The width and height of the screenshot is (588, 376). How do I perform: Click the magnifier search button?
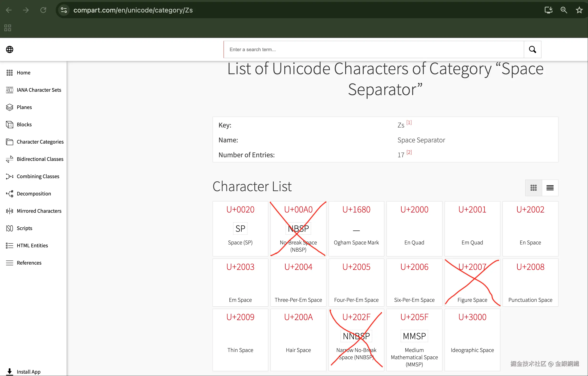(532, 49)
